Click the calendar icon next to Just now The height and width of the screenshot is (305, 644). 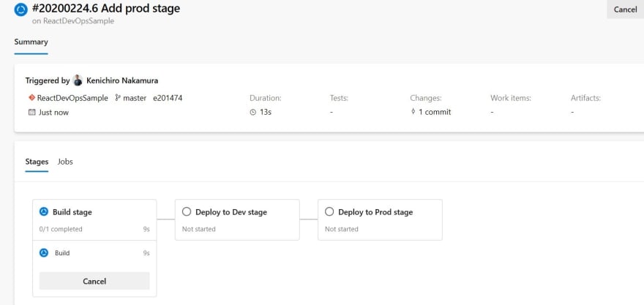(31, 112)
